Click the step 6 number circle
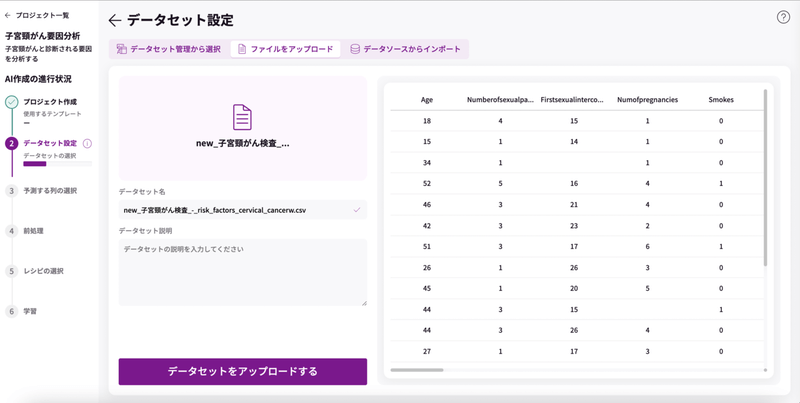This screenshot has width=800, height=403. (x=12, y=311)
